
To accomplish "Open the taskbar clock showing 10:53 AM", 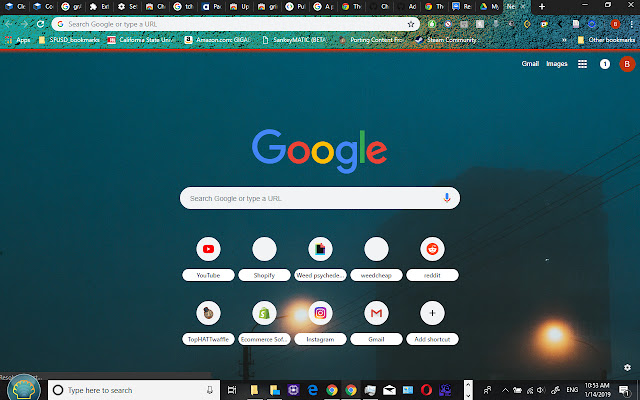I will pyautogui.click(x=597, y=390).
